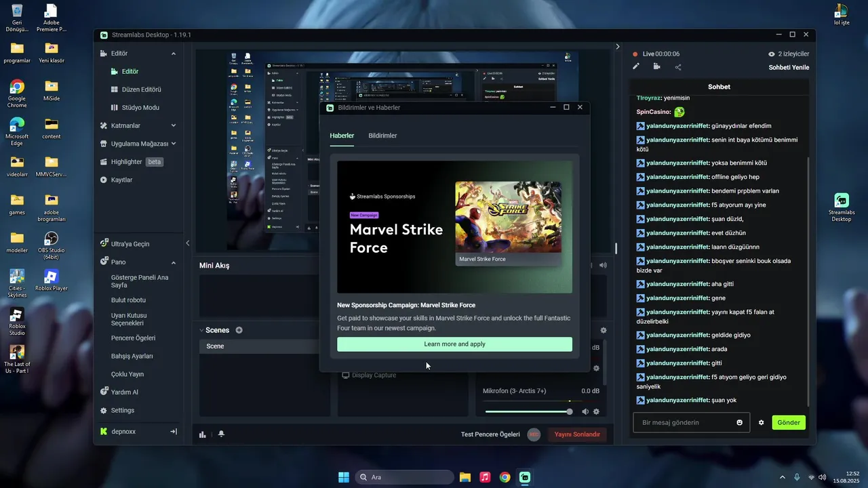Open the mixer settings gear icon

click(604, 330)
